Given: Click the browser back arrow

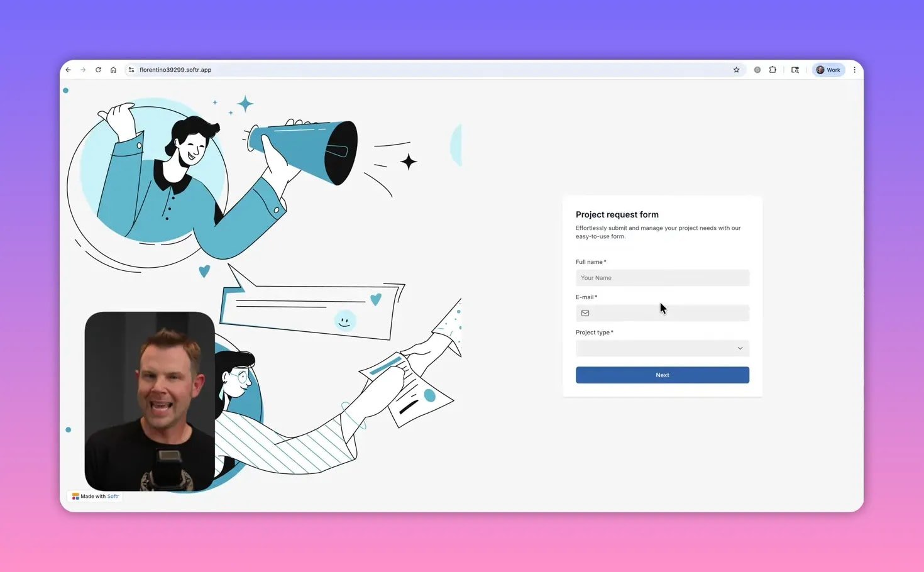Looking at the screenshot, I should pyautogui.click(x=69, y=70).
